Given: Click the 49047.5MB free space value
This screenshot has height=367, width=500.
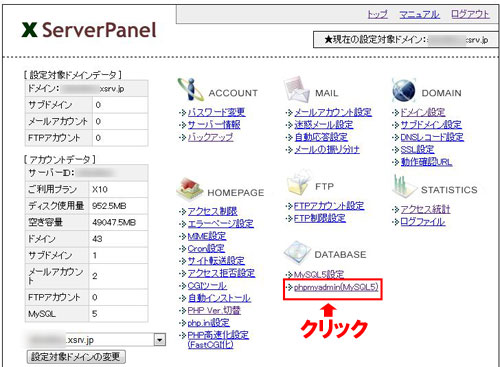Looking at the screenshot, I should click(x=118, y=222).
